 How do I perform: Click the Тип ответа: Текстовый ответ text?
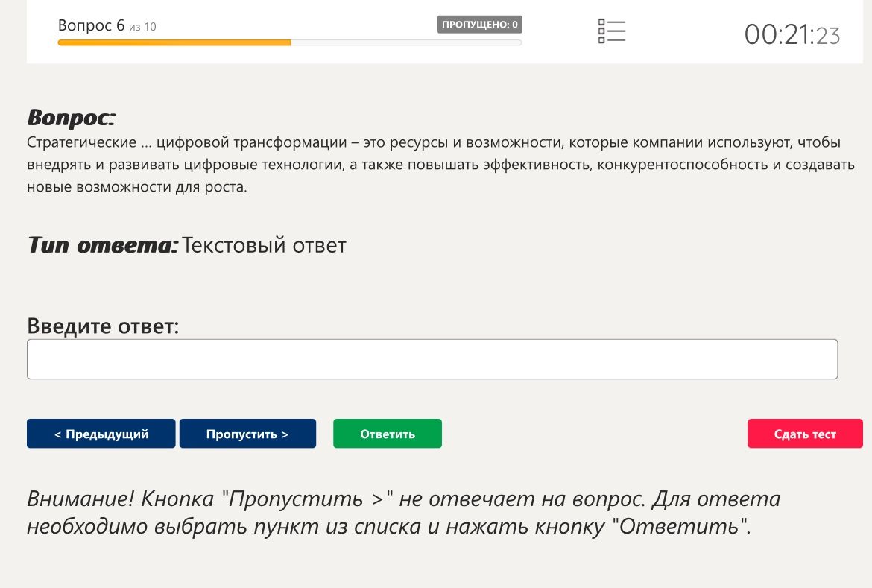[187, 245]
